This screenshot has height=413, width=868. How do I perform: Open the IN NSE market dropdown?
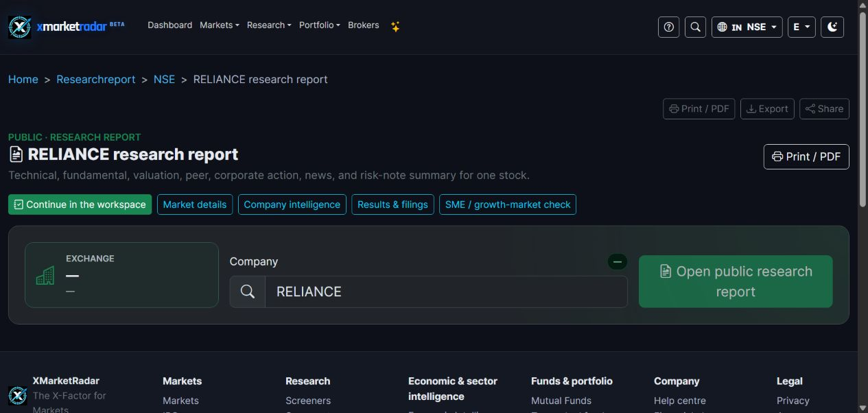click(x=747, y=27)
